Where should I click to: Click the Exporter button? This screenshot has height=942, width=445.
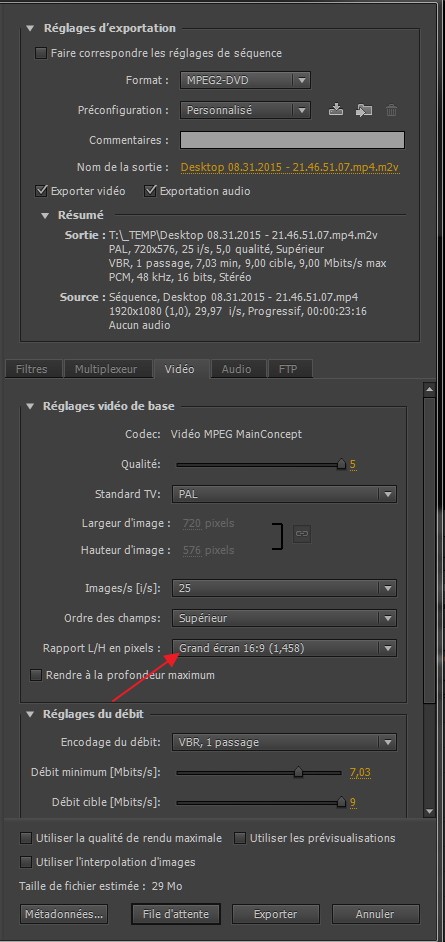click(x=276, y=914)
